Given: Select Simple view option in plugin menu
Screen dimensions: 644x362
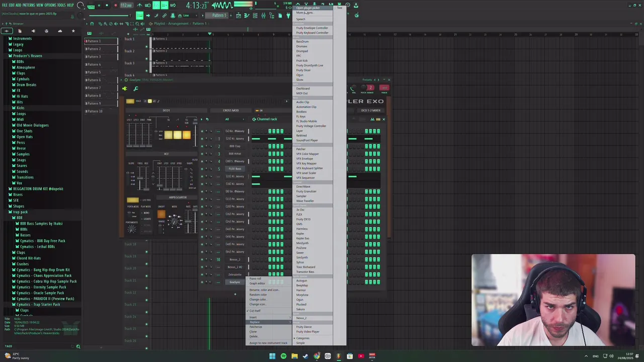Looking at the screenshot, I should click(300, 343).
